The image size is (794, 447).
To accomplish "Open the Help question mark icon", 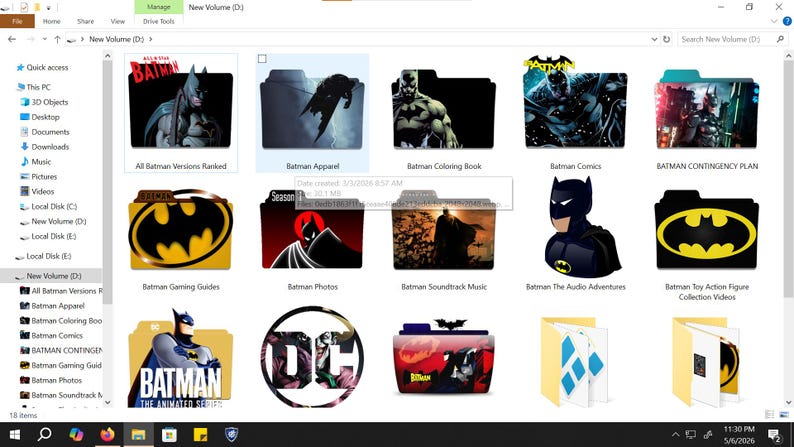I will click(787, 21).
